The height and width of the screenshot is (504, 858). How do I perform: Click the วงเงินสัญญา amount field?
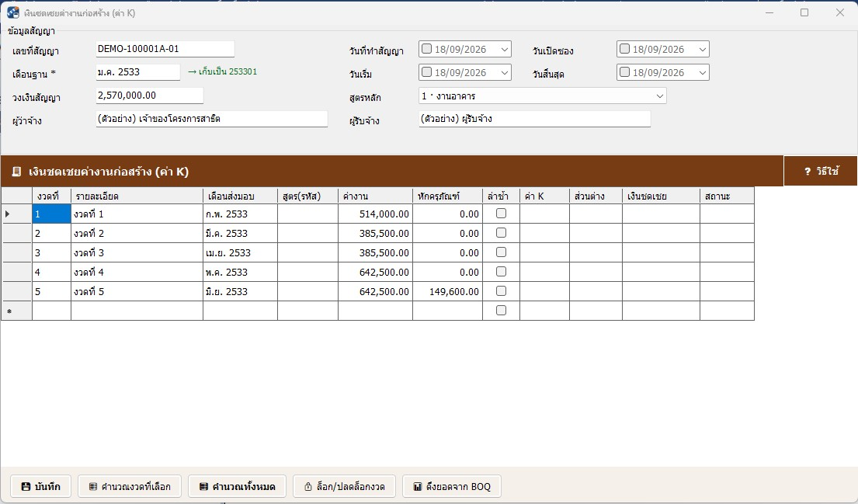coord(149,96)
